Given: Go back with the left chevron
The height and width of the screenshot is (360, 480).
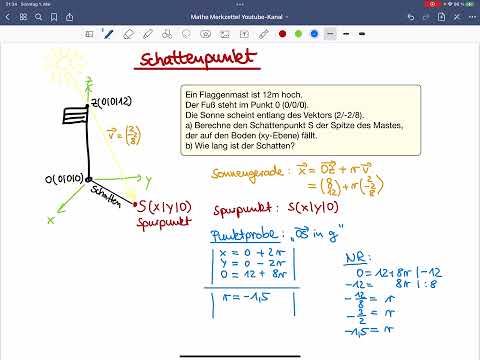Looking at the screenshot, I should click(8, 17).
